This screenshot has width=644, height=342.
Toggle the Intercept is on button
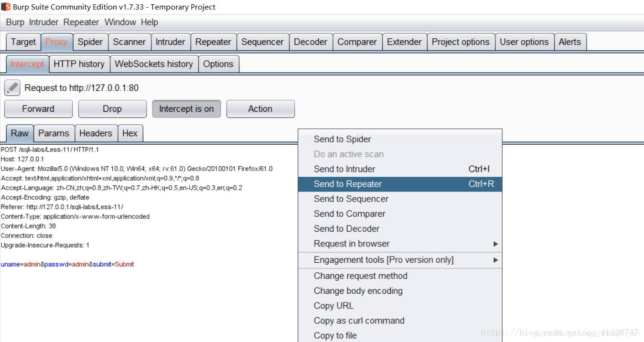[x=186, y=109]
